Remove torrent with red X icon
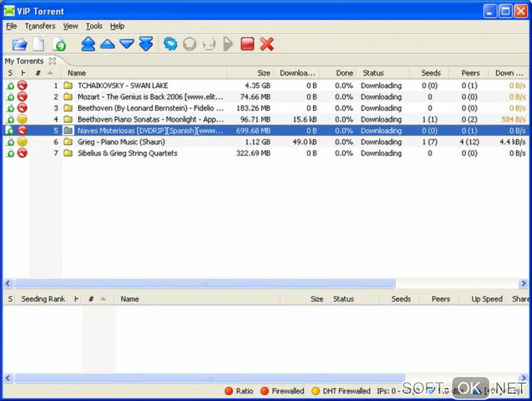The image size is (532, 401). tap(267, 44)
